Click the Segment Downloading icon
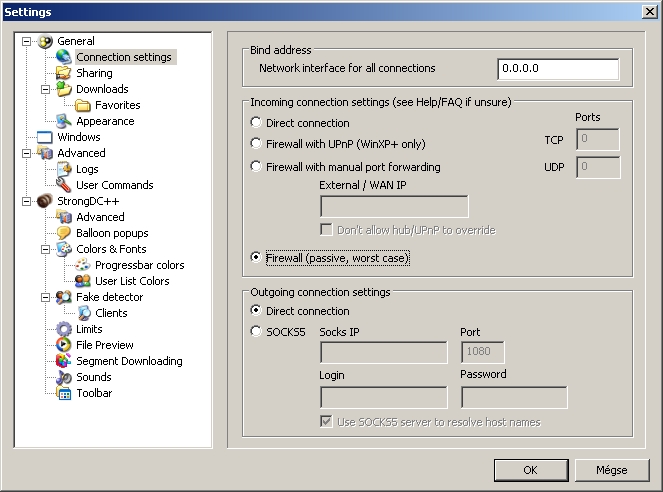This screenshot has width=663, height=492. (64, 361)
